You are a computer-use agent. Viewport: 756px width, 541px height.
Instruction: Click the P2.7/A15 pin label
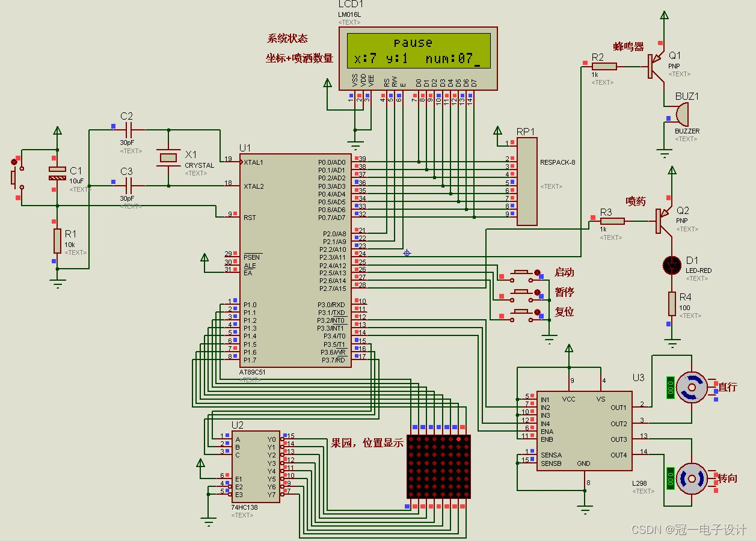click(332, 289)
